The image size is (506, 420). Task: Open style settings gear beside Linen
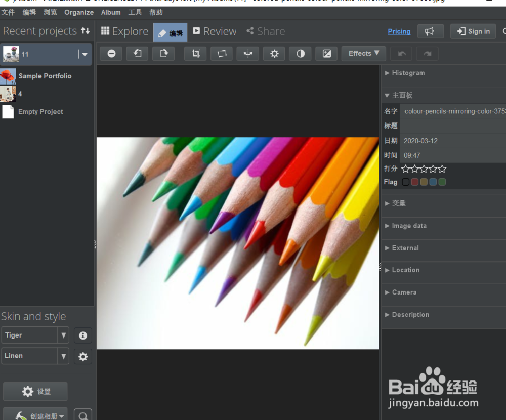83,356
